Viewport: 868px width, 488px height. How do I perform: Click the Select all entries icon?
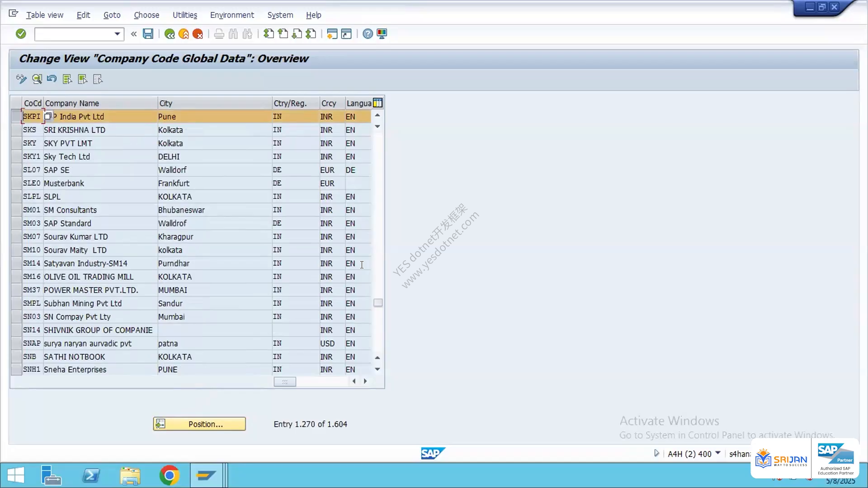click(67, 79)
